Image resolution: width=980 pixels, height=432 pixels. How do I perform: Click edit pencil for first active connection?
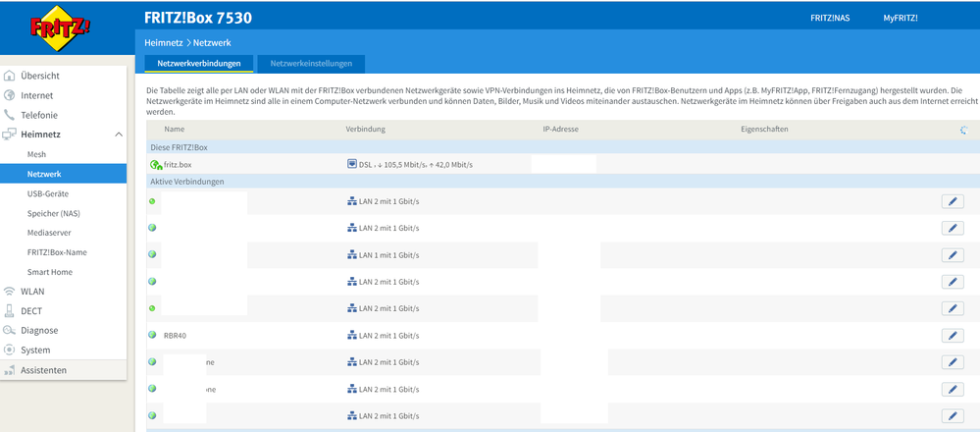click(952, 201)
